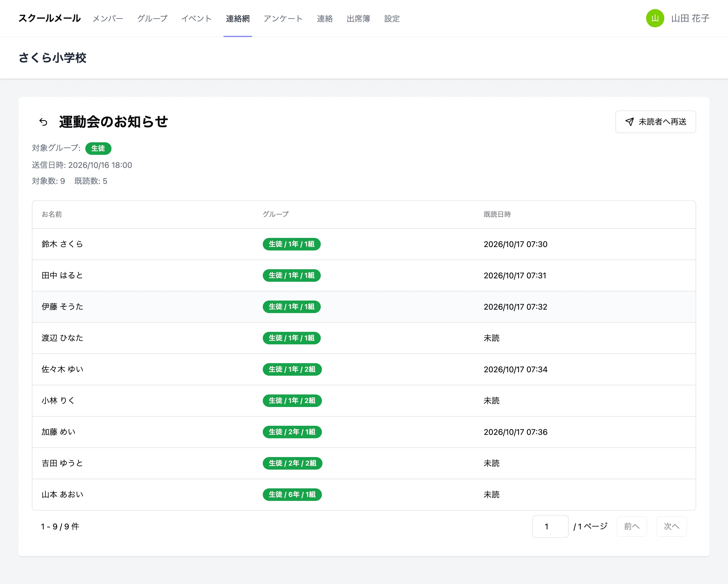Click the スクールメール logo link

[x=49, y=18]
